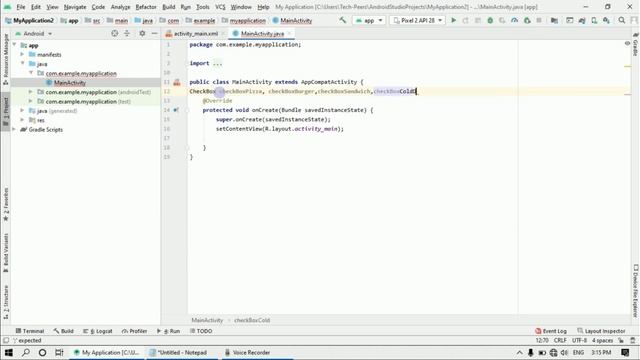This screenshot has height=360, width=640.
Task: Click MyApplication2 breadcrumb in navigation bar
Action: pyautogui.click(x=29, y=20)
